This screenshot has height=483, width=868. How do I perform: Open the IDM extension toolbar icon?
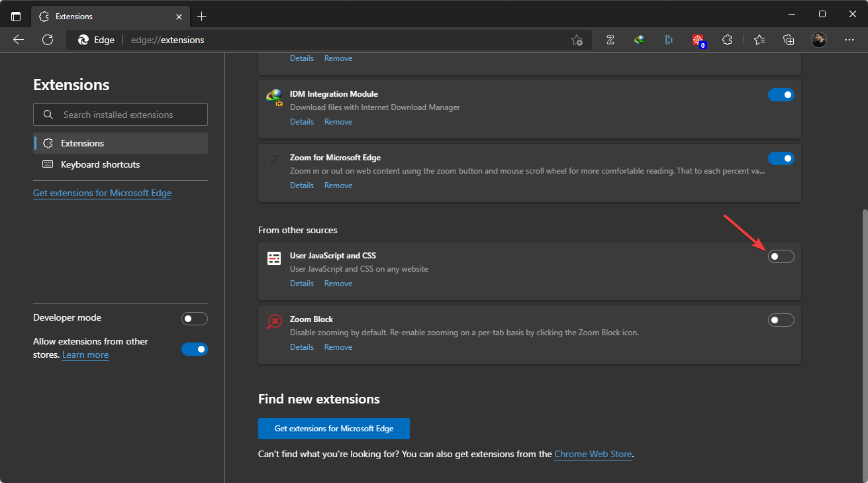pos(639,40)
